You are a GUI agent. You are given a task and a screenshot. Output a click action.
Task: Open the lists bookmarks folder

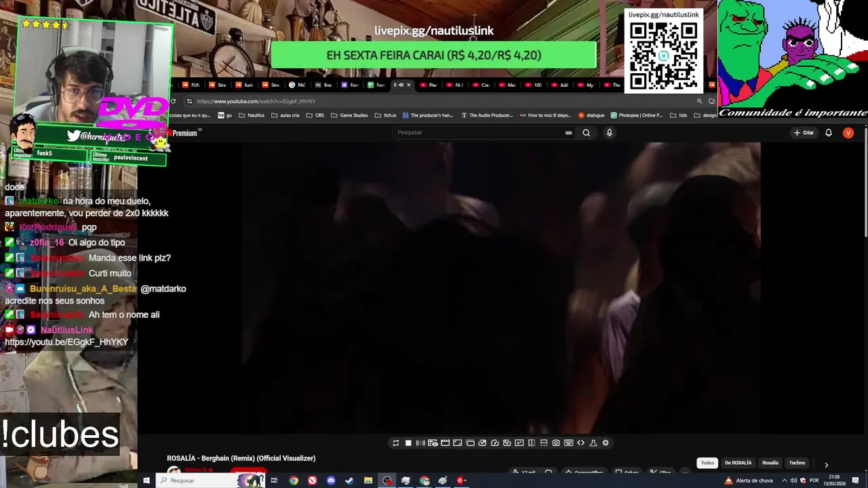[678, 115]
